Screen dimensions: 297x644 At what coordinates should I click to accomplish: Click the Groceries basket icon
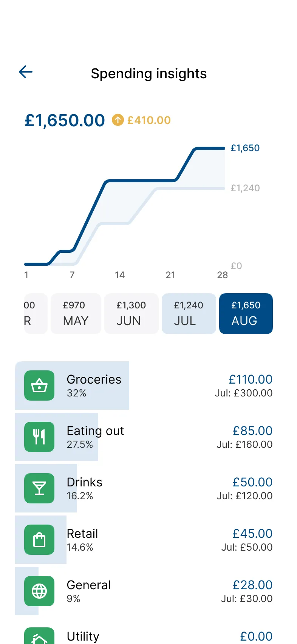click(x=39, y=385)
